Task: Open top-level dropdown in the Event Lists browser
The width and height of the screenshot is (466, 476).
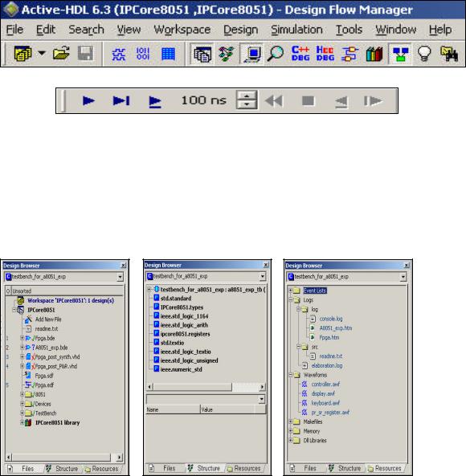Action: 403,277
